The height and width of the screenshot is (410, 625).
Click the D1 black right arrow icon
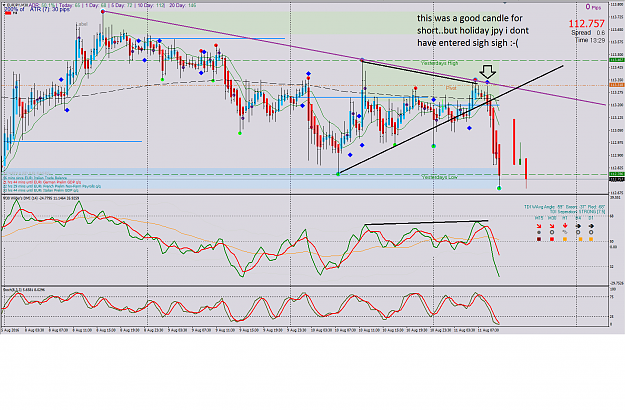coord(591,226)
